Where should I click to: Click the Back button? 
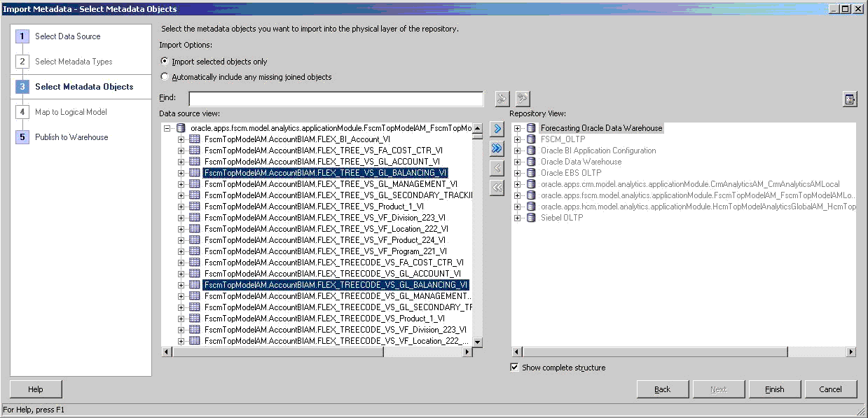tap(663, 389)
